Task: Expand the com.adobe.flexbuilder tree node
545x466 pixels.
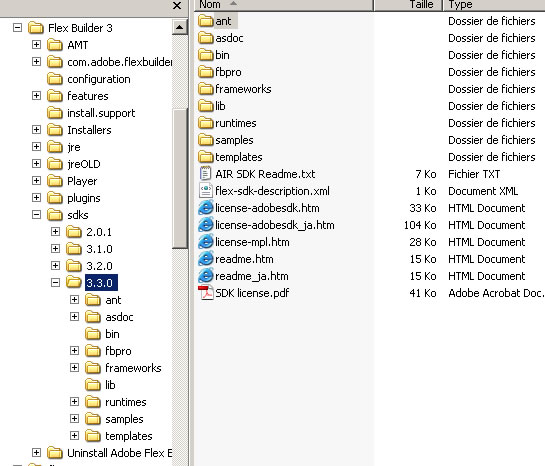Action: click(36, 62)
